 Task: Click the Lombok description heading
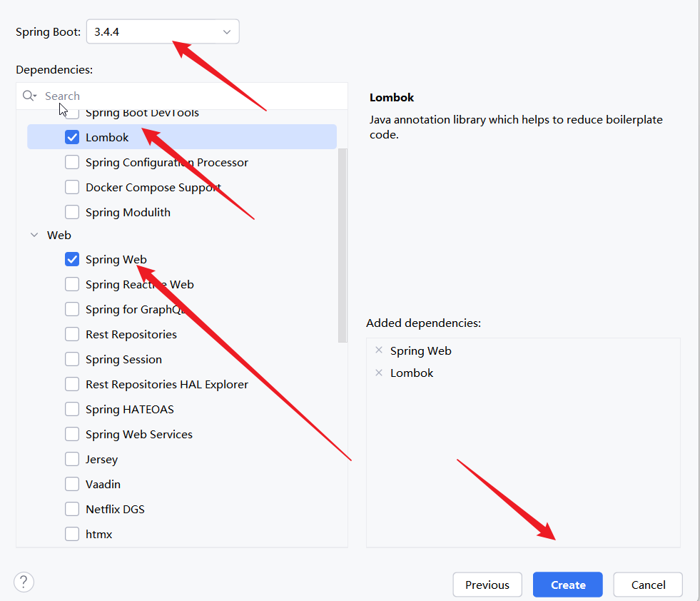[392, 97]
